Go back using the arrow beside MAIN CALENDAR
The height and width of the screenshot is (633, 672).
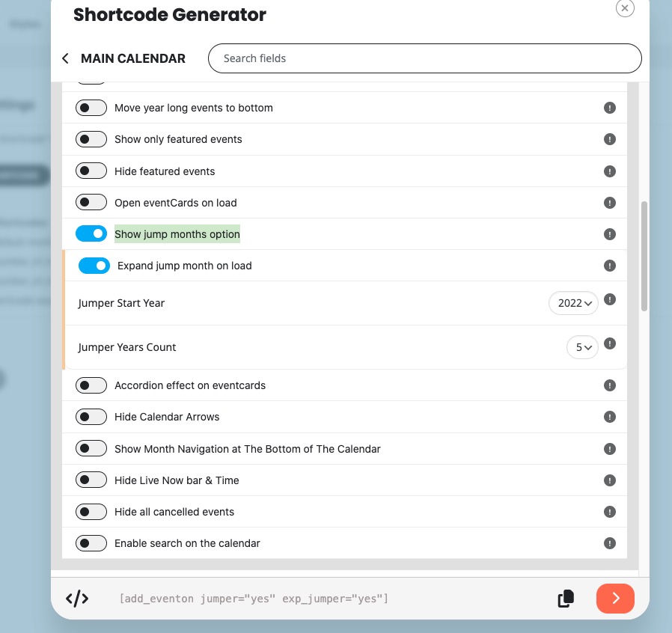pos(65,58)
